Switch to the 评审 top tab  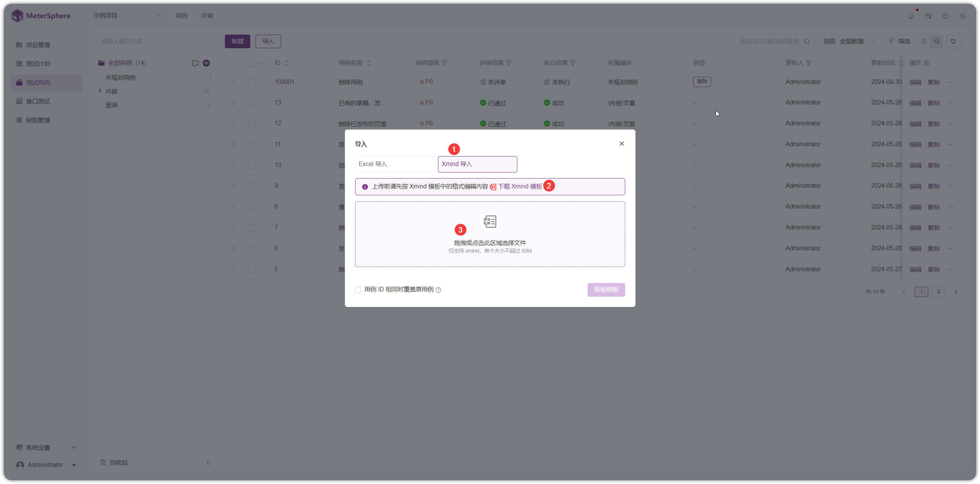(x=207, y=16)
